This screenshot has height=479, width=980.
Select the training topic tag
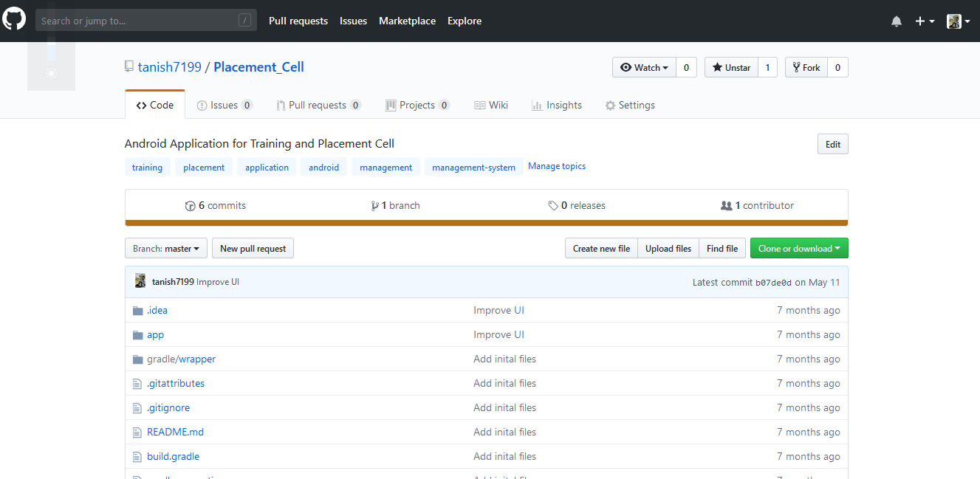[147, 167]
